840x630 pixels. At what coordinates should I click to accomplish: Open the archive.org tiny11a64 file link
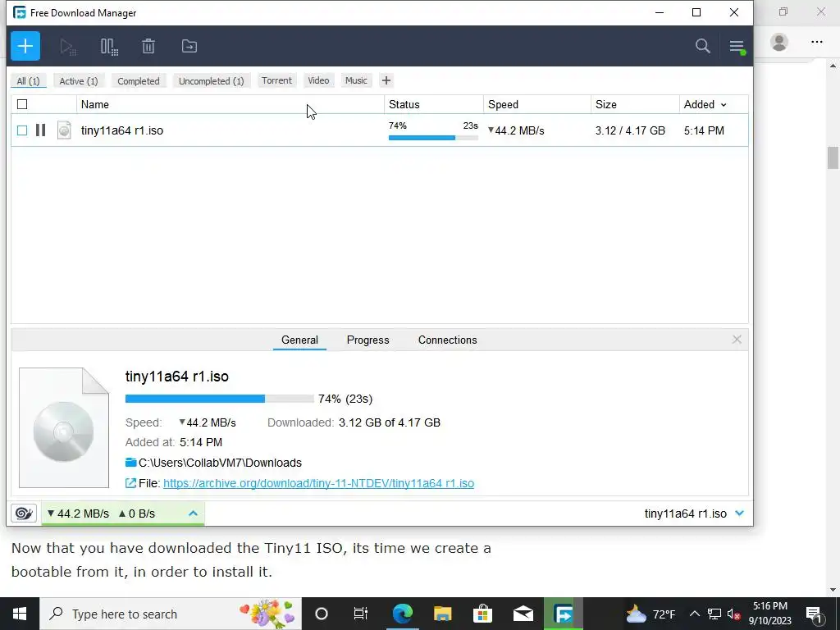point(319,483)
